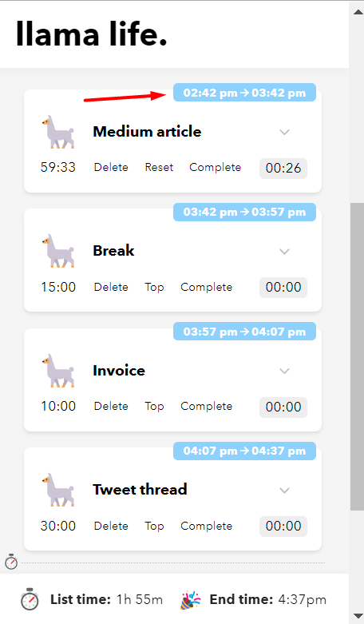Click the party popper icon beside End time

pyautogui.click(x=190, y=600)
